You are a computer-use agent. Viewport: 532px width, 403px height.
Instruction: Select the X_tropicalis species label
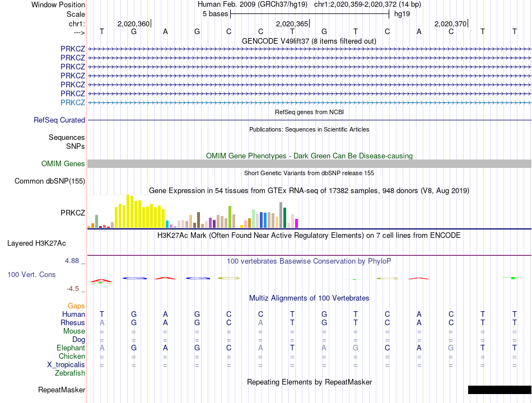coord(66,365)
